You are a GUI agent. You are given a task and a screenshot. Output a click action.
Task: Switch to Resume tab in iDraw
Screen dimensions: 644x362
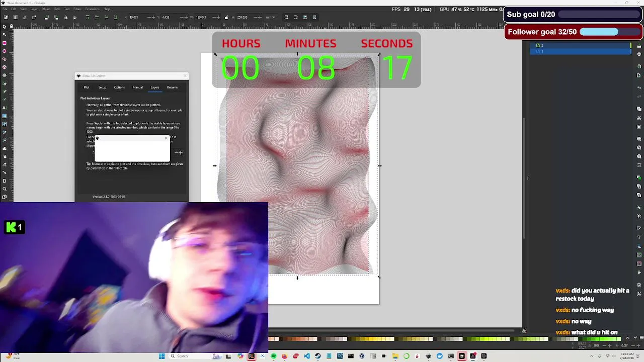click(x=172, y=87)
